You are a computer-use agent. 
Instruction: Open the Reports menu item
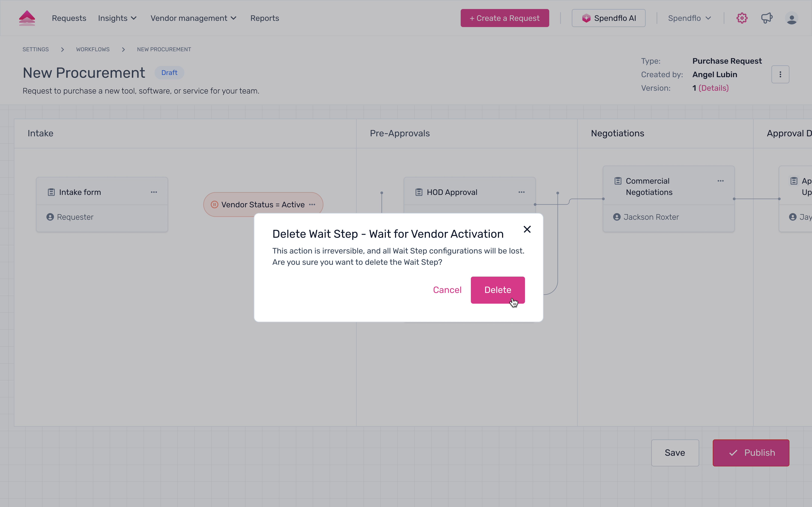pos(264,18)
